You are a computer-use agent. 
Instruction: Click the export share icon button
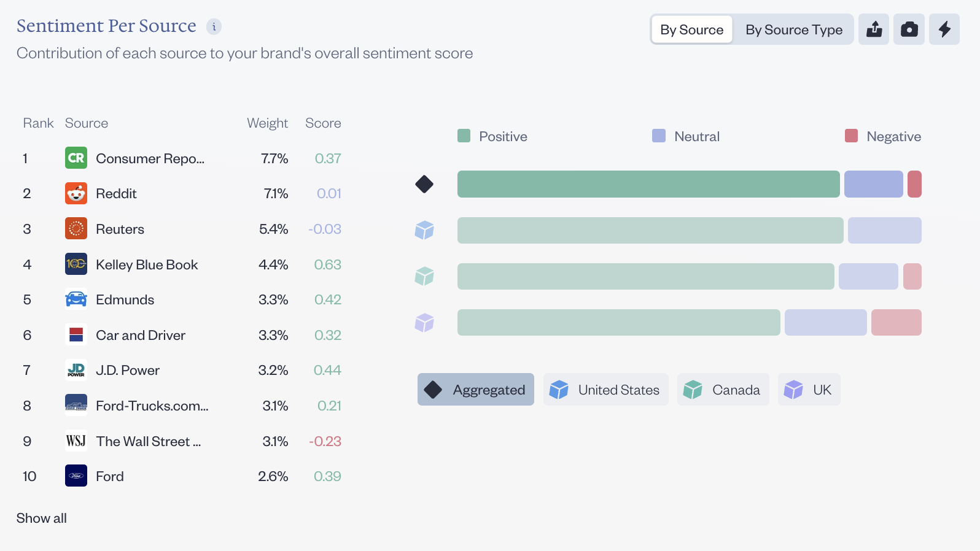(x=874, y=29)
